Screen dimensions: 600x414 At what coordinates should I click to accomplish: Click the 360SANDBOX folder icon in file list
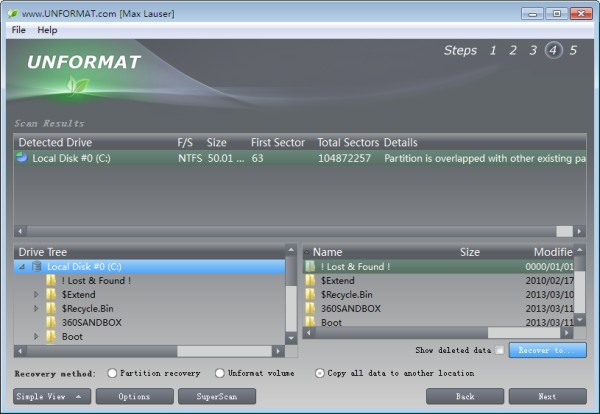[x=310, y=308]
